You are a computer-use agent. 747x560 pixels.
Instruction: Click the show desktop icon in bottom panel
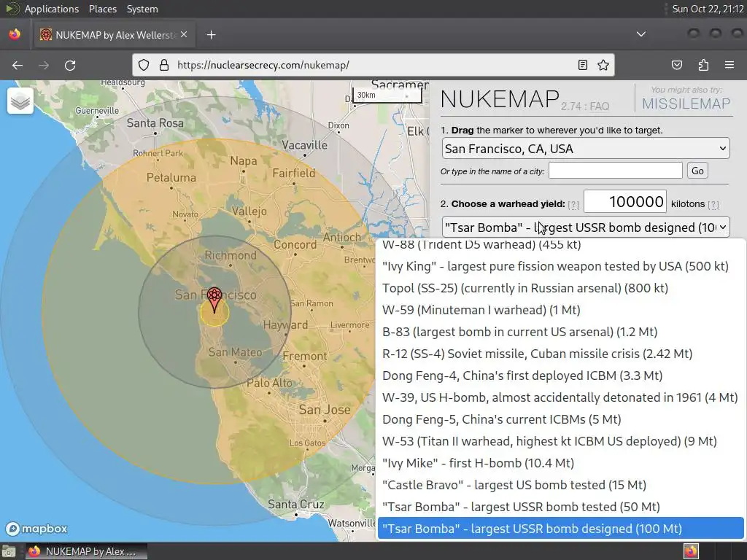tap(9, 551)
